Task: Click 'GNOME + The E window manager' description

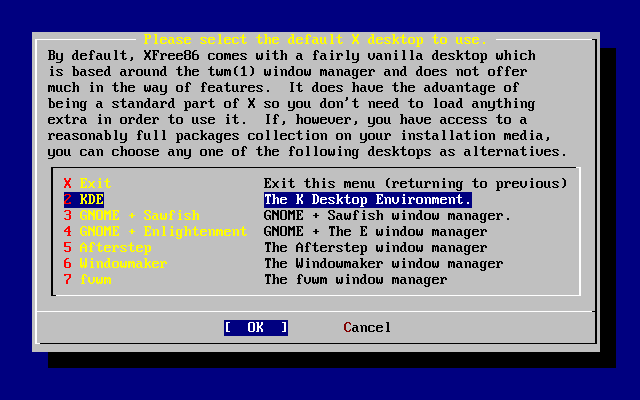Action: (375, 232)
